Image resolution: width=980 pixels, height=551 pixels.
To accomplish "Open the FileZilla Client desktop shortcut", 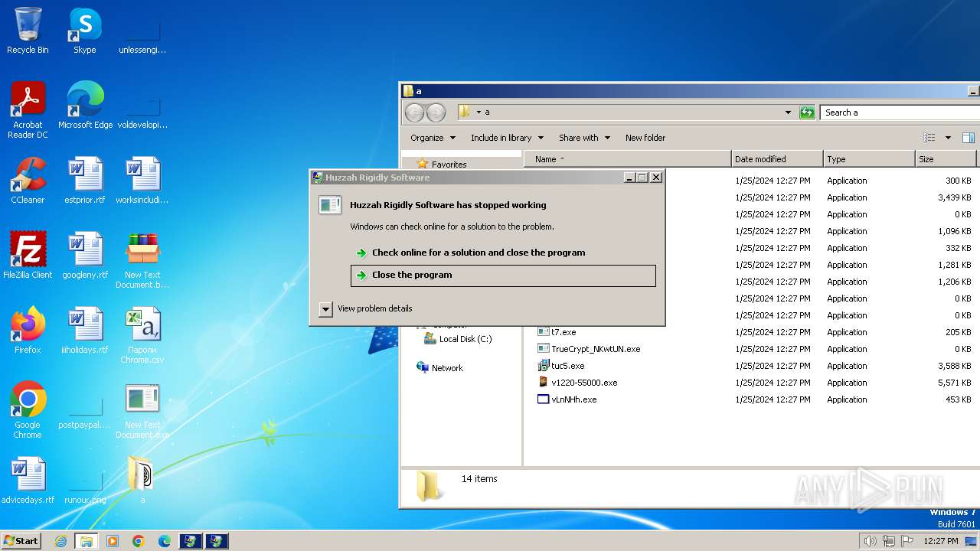I will (x=28, y=255).
